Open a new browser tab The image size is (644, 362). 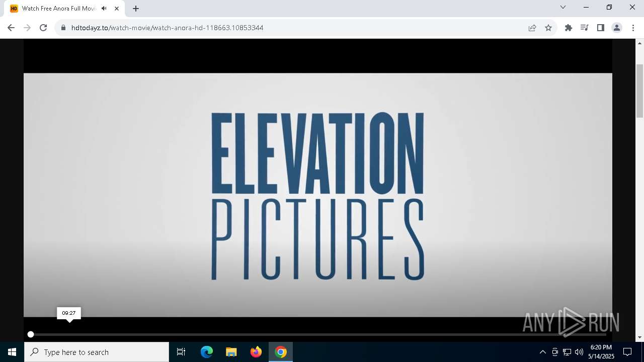(136, 9)
